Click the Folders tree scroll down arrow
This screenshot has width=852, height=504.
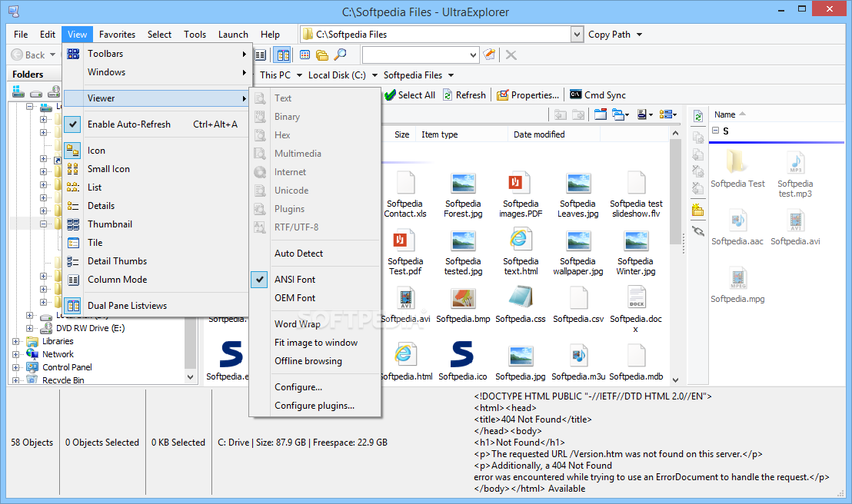190,376
